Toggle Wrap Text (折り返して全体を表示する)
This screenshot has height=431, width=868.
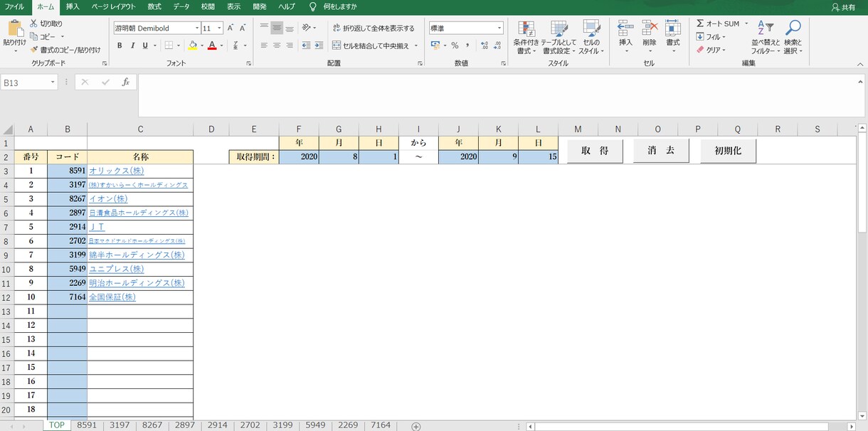click(x=374, y=28)
